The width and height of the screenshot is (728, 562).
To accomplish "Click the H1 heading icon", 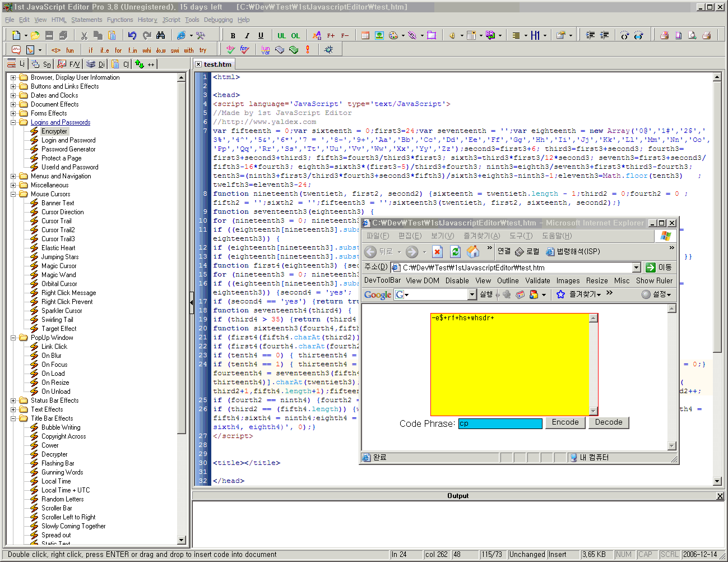I will point(535,35).
